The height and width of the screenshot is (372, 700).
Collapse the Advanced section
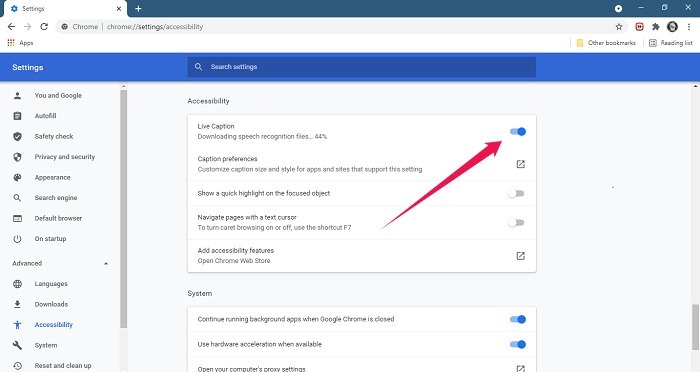pyautogui.click(x=106, y=263)
